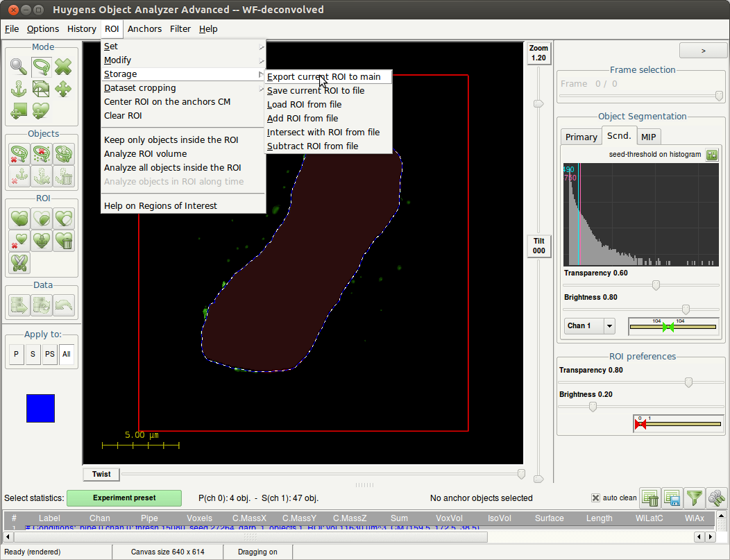730x560 pixels.
Task: Uncheck the auto clean checkbox
Action: click(595, 498)
